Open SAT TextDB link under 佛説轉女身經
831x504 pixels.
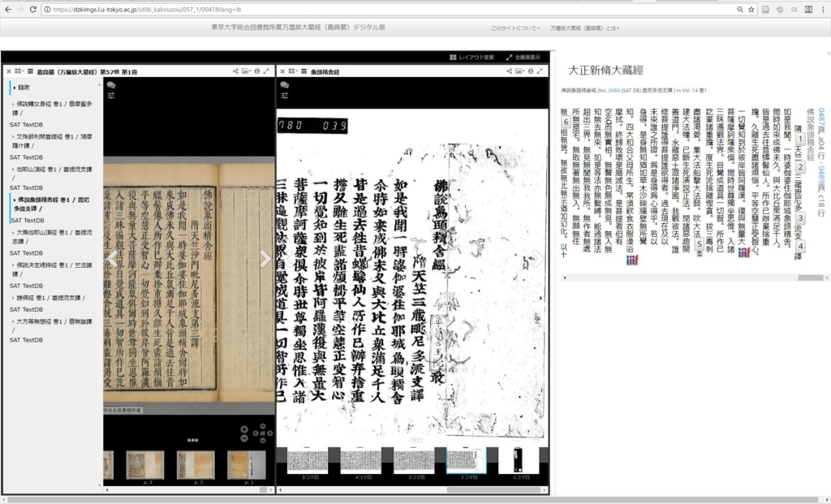26,124
